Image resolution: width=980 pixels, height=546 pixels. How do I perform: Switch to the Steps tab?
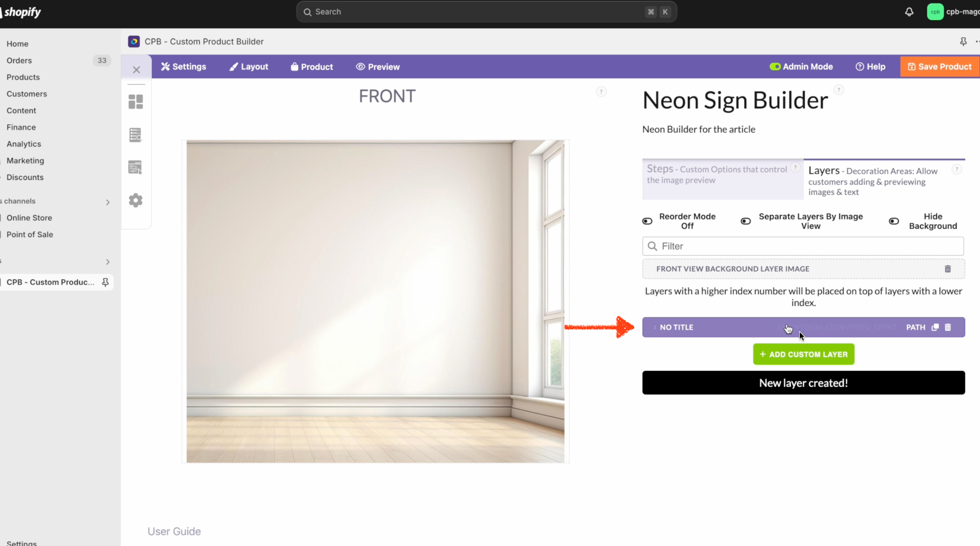click(x=723, y=179)
